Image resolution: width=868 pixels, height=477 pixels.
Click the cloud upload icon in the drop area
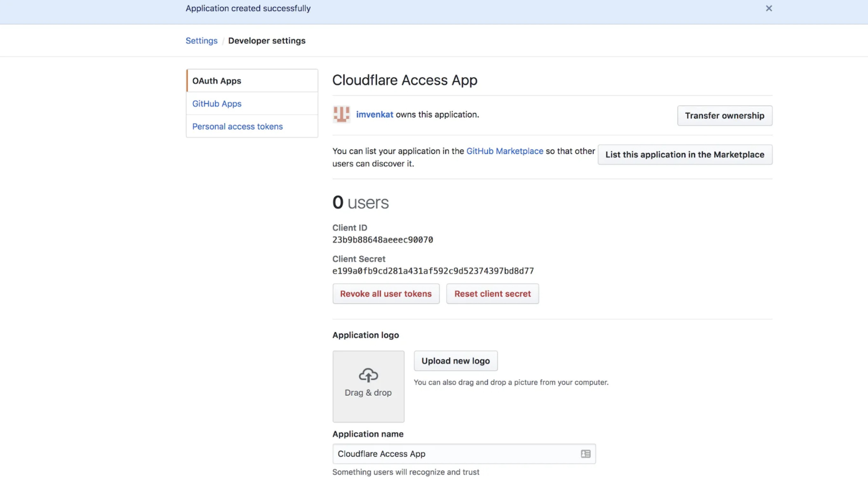coord(368,375)
